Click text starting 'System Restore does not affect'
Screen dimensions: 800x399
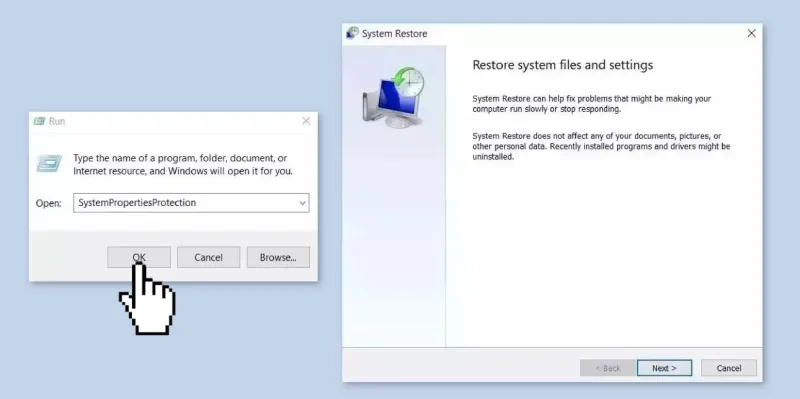point(601,146)
